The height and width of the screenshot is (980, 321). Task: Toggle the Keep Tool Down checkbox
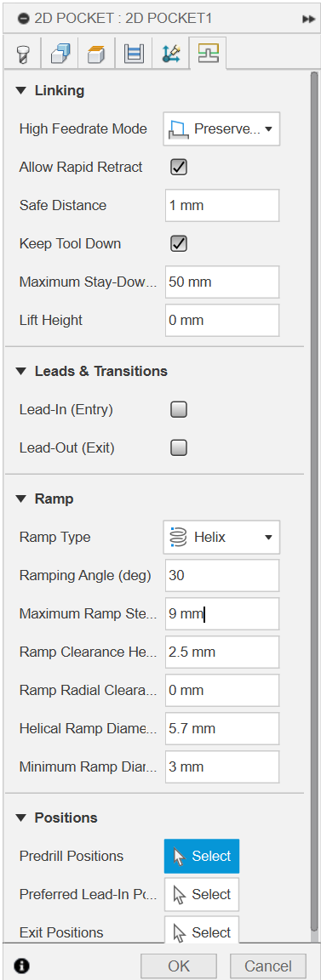[180, 243]
